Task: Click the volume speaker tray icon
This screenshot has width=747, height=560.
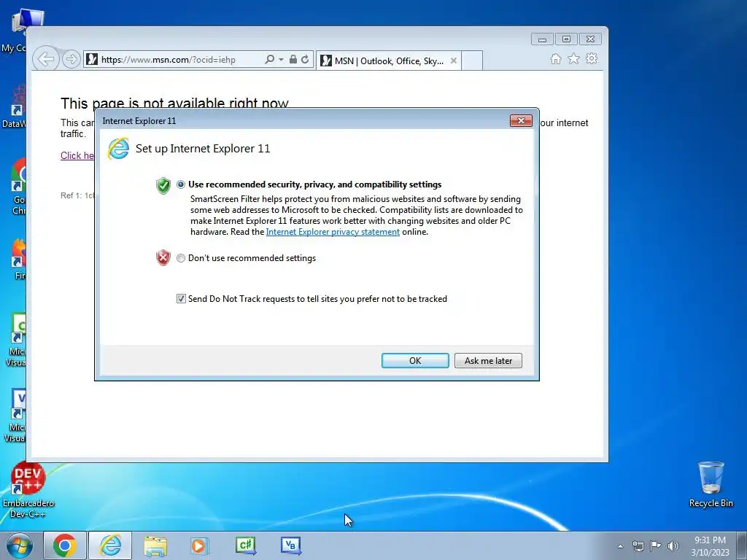Action: 673,546
